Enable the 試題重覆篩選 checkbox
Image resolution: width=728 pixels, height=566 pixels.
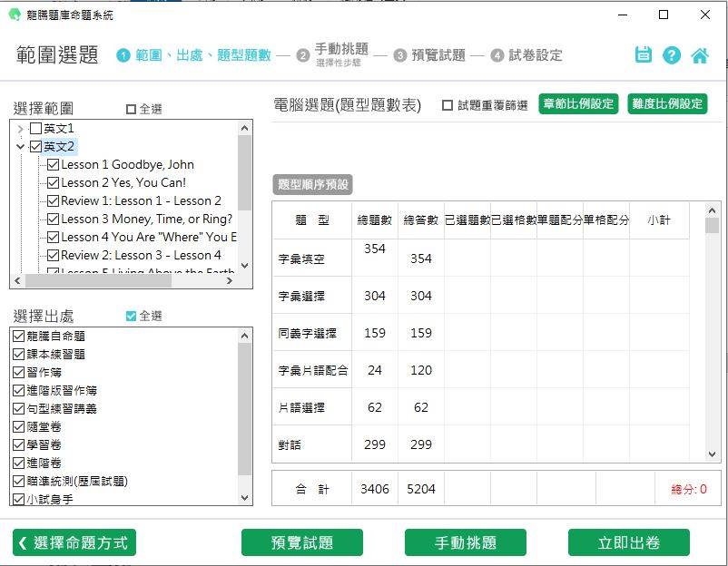tap(448, 105)
